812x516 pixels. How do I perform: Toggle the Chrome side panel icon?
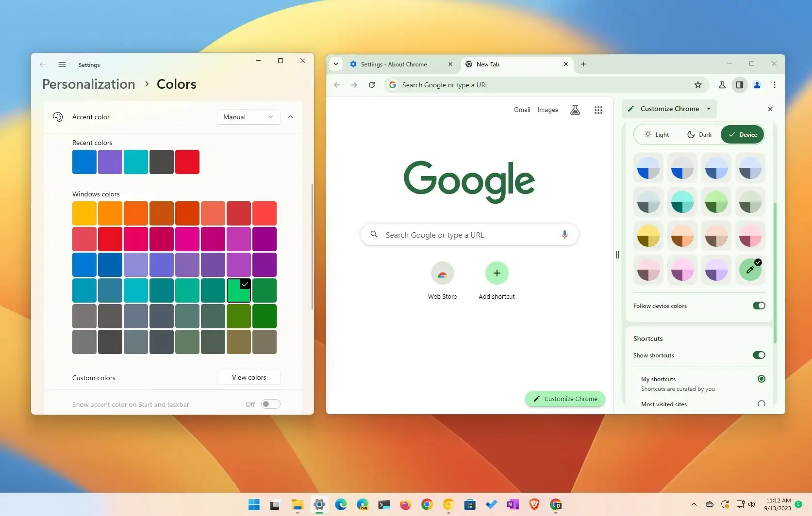point(739,85)
